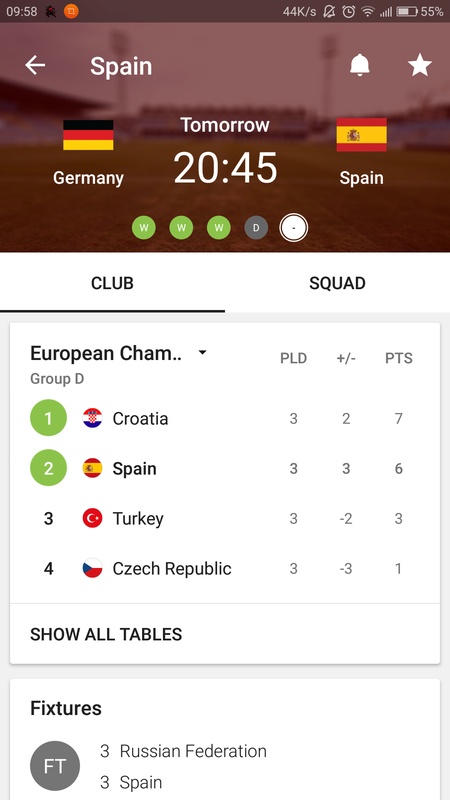Open the European Championship competition dropdown
The image size is (450, 800).
click(x=203, y=353)
